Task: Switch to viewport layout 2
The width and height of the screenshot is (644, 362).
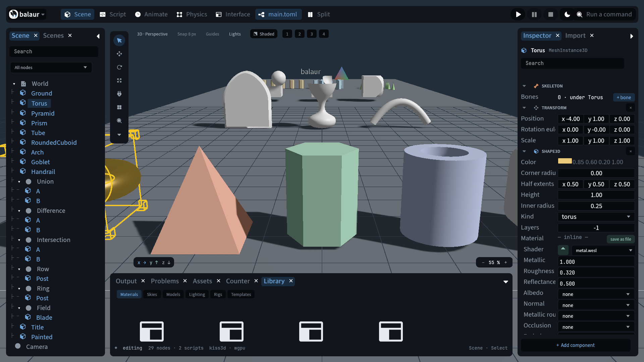Action: pos(300,34)
